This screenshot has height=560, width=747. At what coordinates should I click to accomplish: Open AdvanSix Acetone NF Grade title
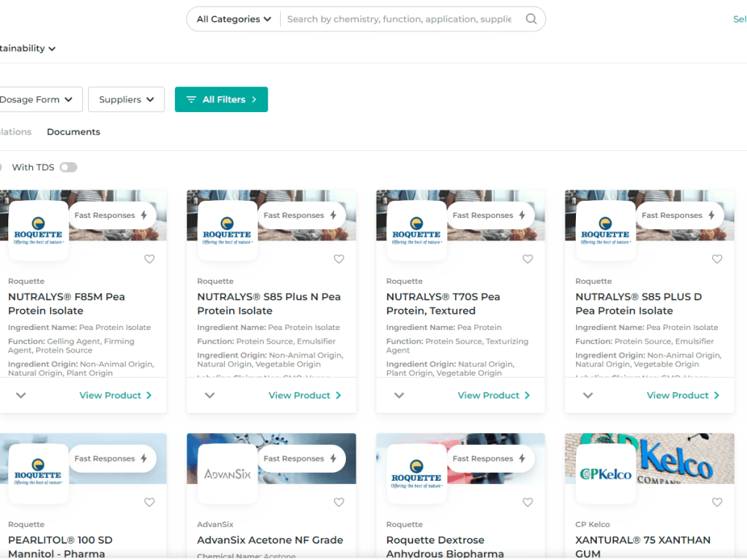click(270, 540)
